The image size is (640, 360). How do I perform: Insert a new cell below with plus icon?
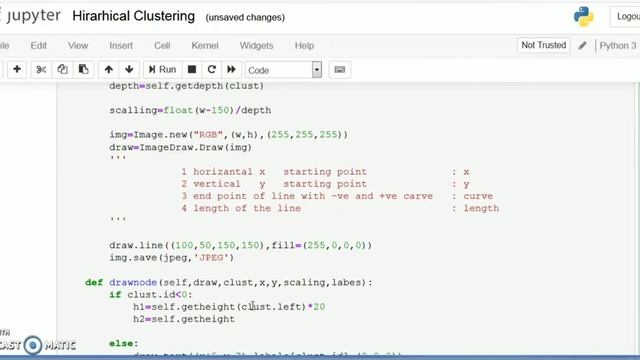click(17, 69)
